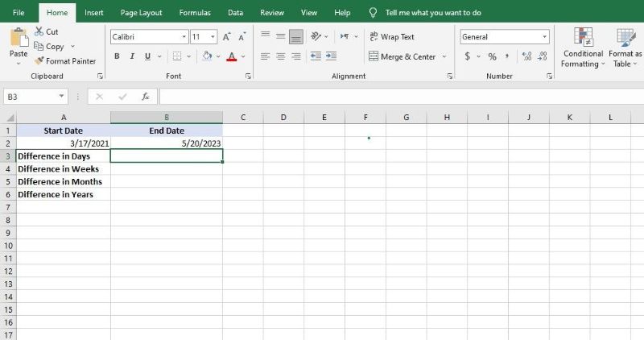Click the Center align icon
This screenshot has width=644, height=340.
point(281,56)
